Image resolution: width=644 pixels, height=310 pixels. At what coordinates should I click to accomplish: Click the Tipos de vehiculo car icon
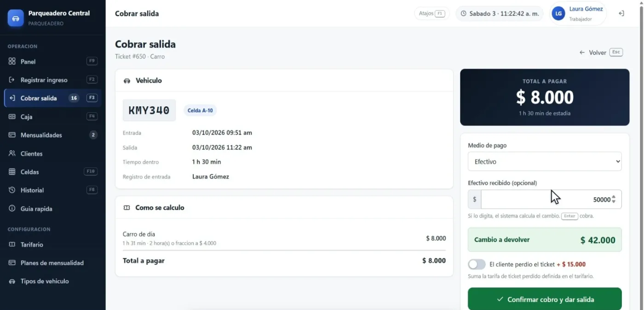[x=12, y=281]
